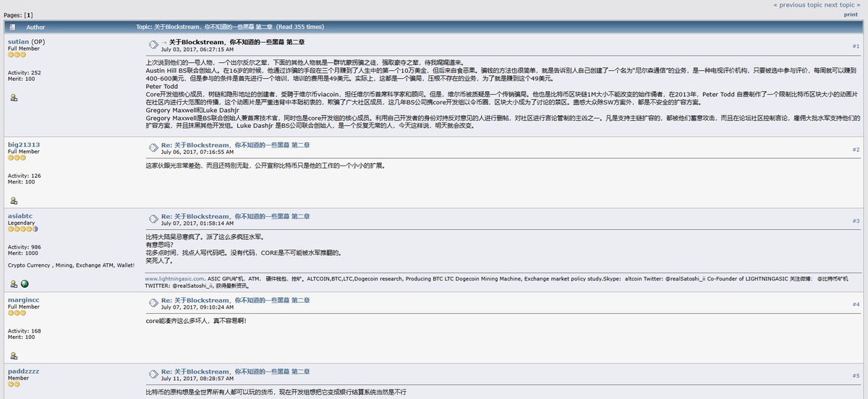Go to the previous topic
This screenshot has width=868, height=399.
pos(798,4)
